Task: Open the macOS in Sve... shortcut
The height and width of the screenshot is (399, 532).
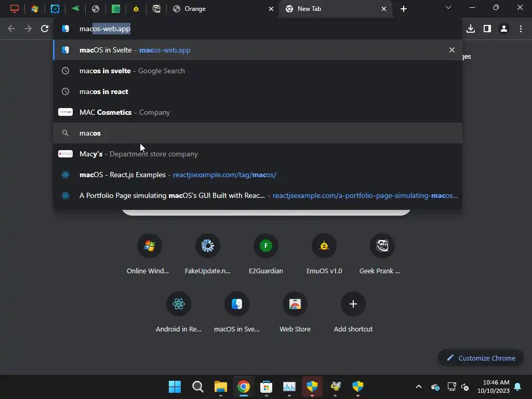Action: pyautogui.click(x=237, y=312)
